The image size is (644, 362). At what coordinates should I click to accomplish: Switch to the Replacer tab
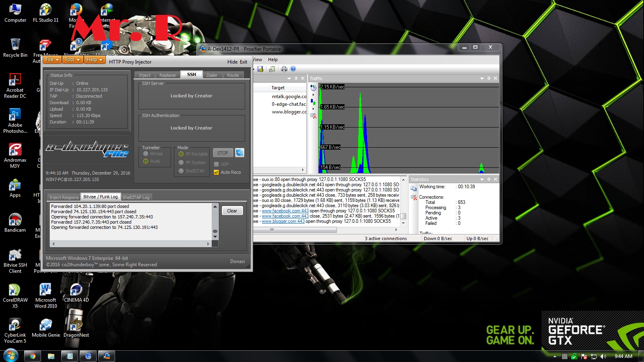168,75
